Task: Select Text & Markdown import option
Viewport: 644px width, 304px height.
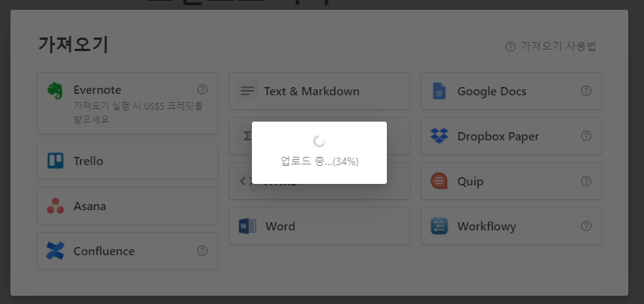Action: pos(319,91)
